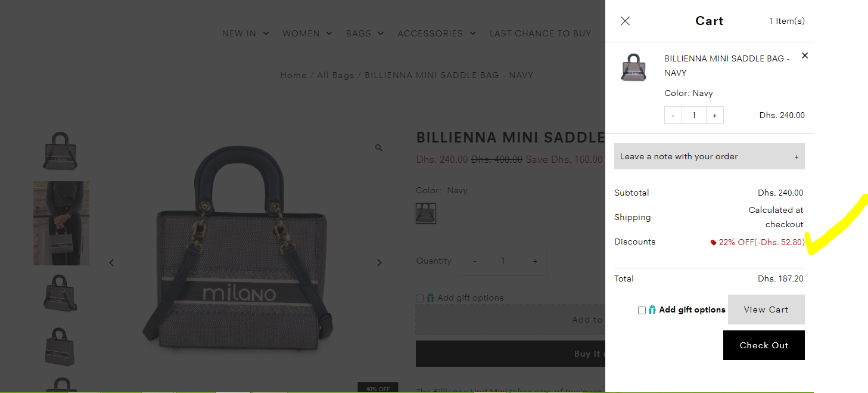Expand the WOMEN menu
The width and height of the screenshot is (868, 393).
point(307,33)
